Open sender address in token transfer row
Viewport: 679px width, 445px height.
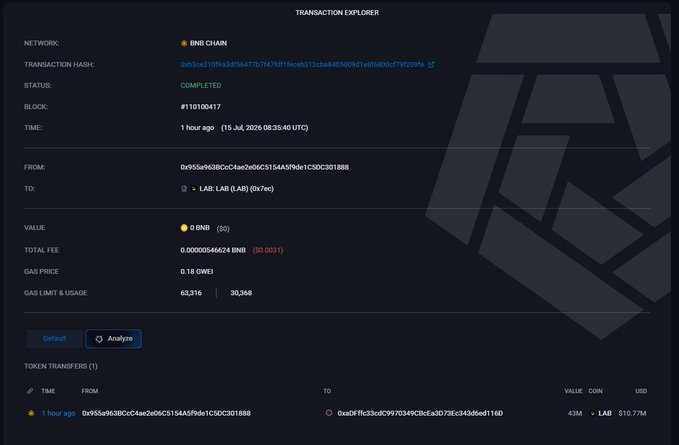(166, 413)
